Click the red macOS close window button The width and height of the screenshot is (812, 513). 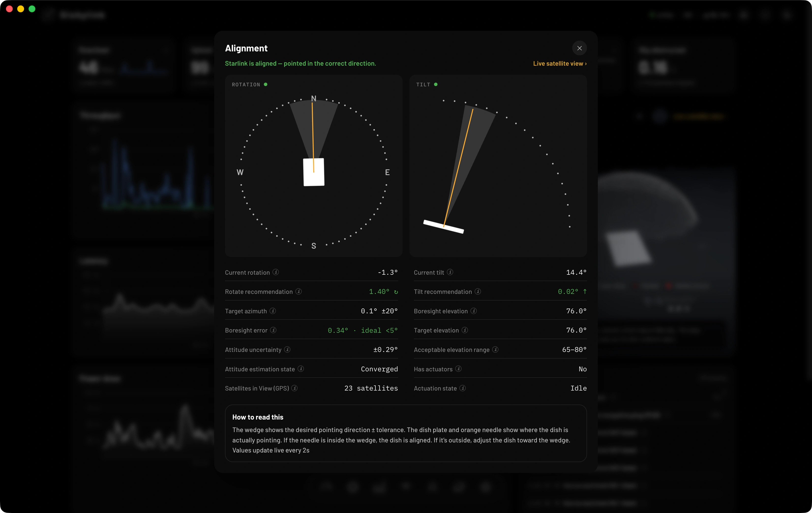click(9, 9)
